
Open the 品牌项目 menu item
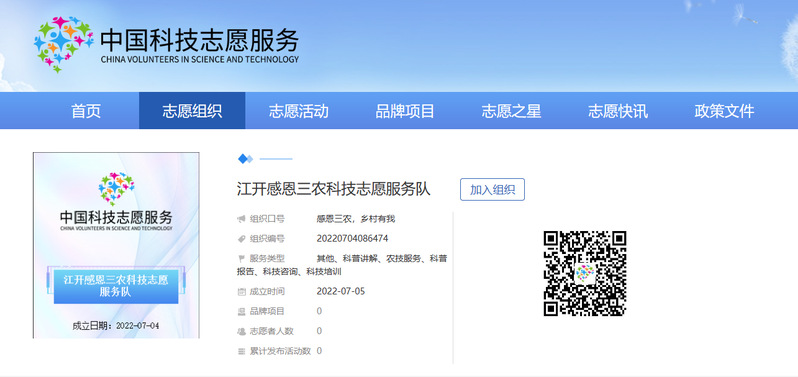click(405, 111)
